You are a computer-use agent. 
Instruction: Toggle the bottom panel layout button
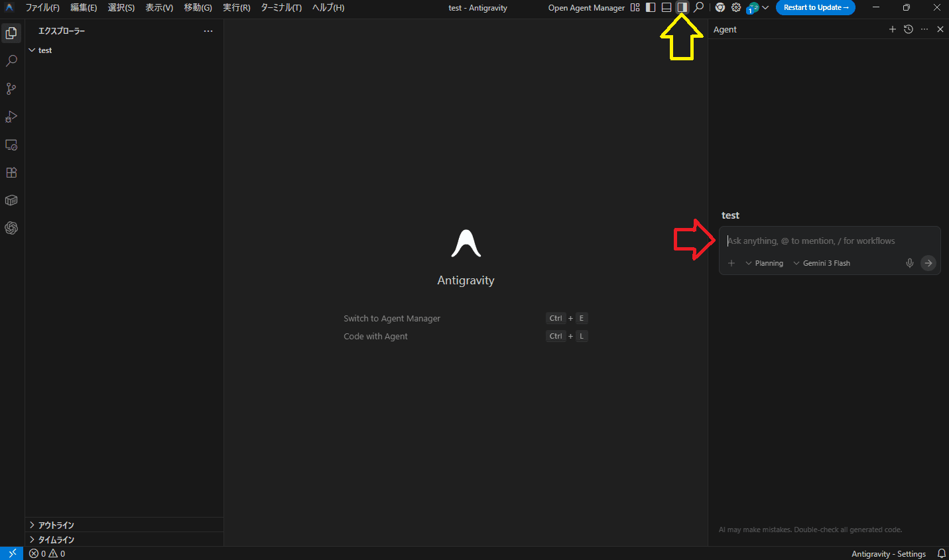[666, 8]
